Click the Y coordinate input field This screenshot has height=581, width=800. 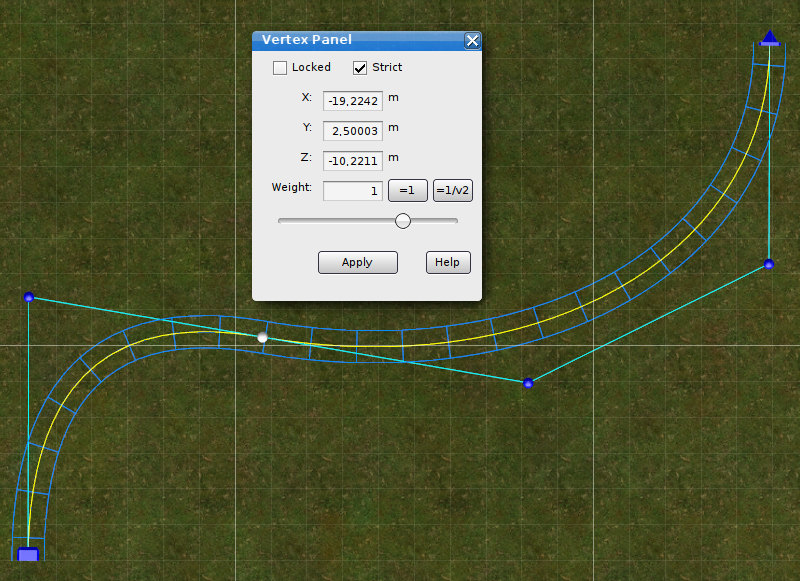[x=353, y=129]
